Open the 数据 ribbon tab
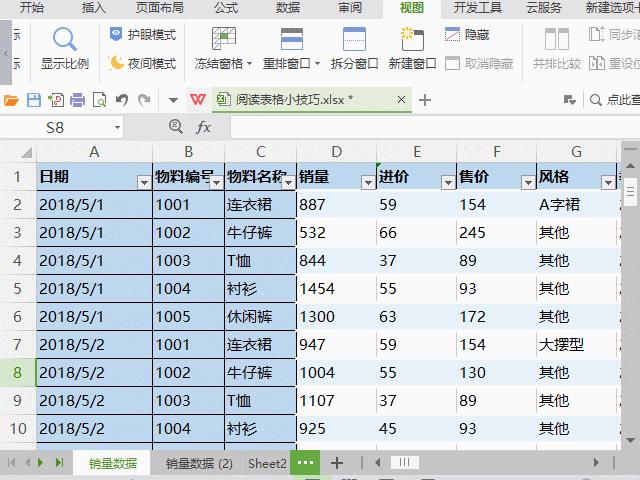 pos(287,7)
